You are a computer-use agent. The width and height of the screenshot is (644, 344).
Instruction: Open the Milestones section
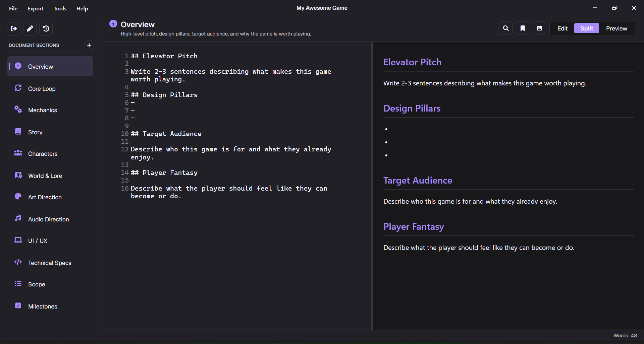point(50,306)
